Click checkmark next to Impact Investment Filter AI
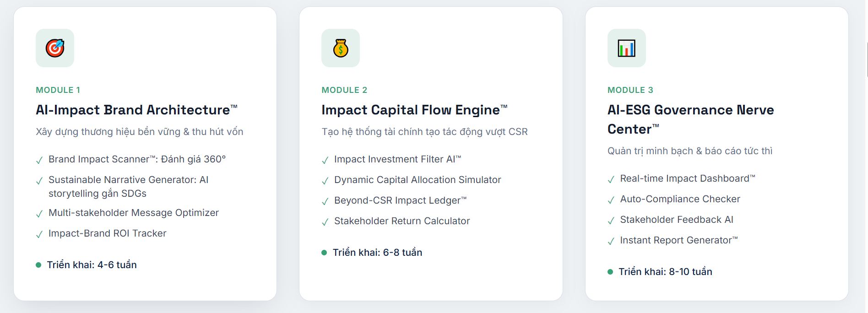The width and height of the screenshot is (868, 313). point(325,160)
